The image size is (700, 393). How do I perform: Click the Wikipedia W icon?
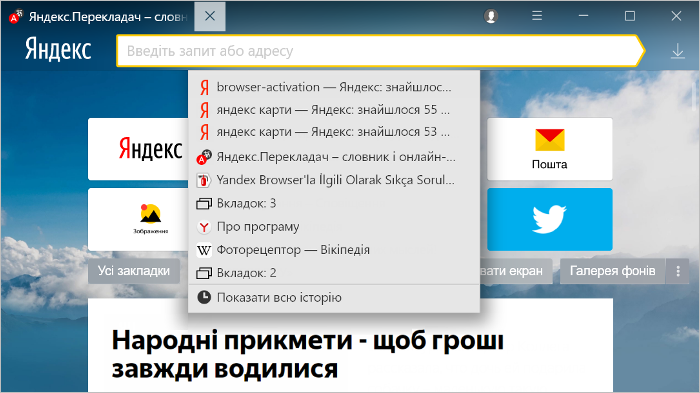[204, 250]
